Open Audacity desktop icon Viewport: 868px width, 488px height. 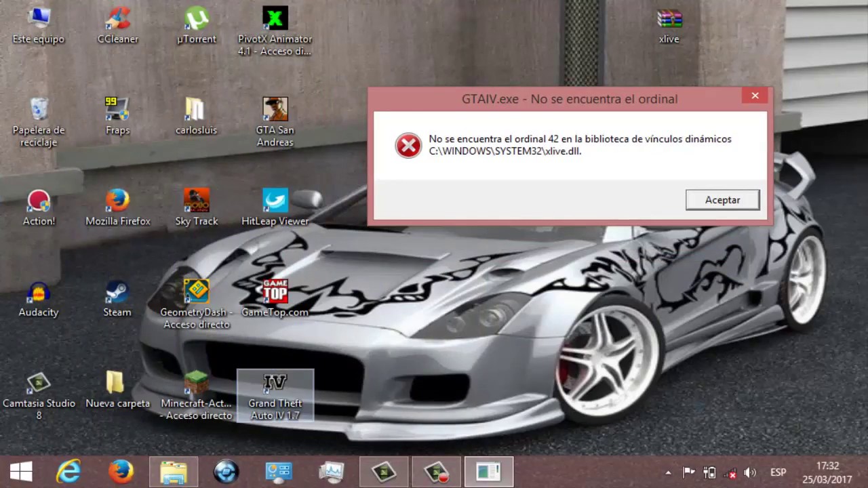[x=39, y=298]
